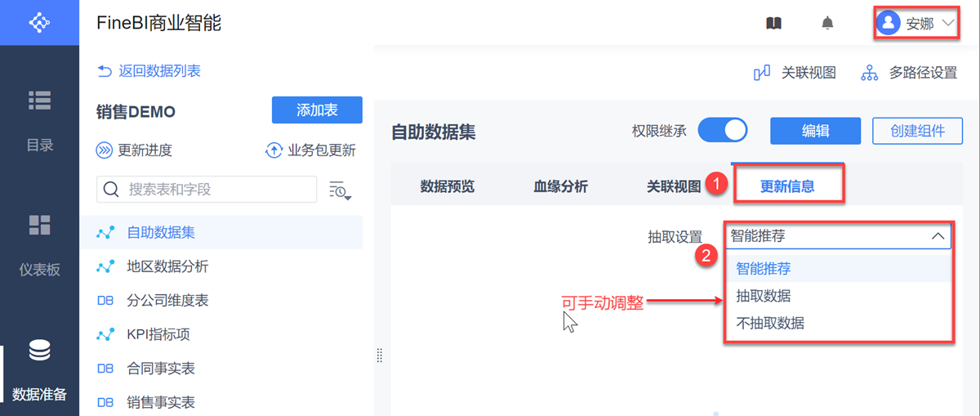The image size is (980, 416).
Task: Choose 不抽取数据 from the dropdown list
Action: (837, 323)
